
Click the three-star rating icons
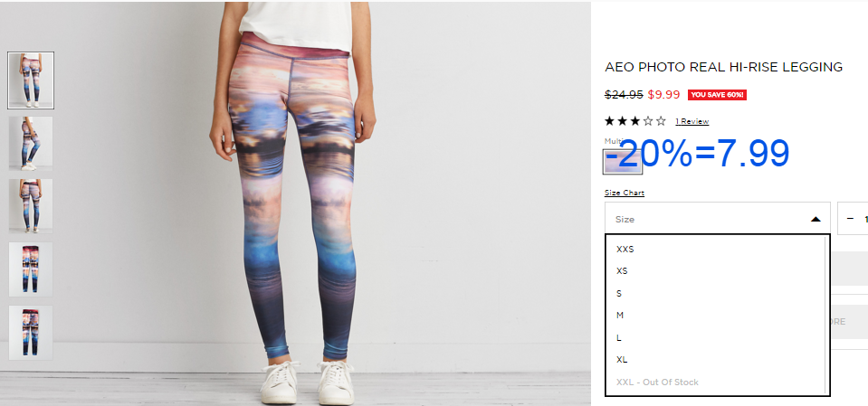(x=635, y=121)
